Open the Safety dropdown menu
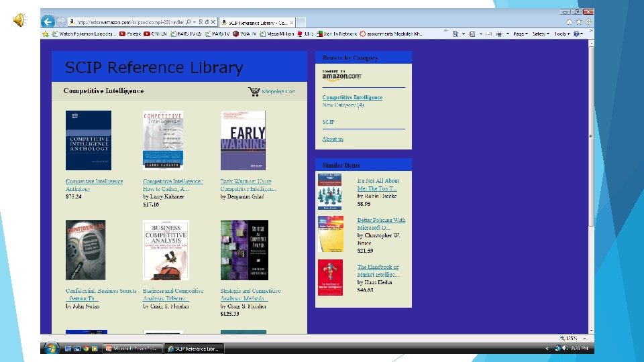Viewport: 644px width, 362px height. tap(541, 34)
